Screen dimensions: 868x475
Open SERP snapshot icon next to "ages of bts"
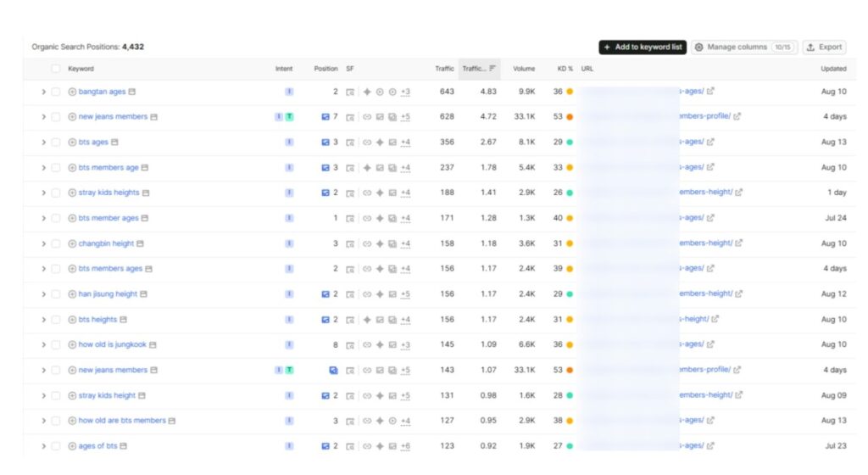click(124, 446)
